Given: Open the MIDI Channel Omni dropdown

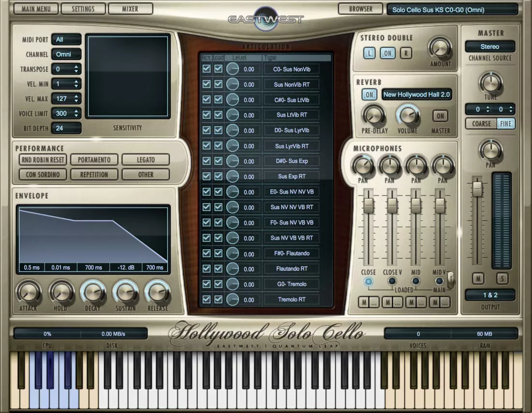Looking at the screenshot, I should point(67,54).
